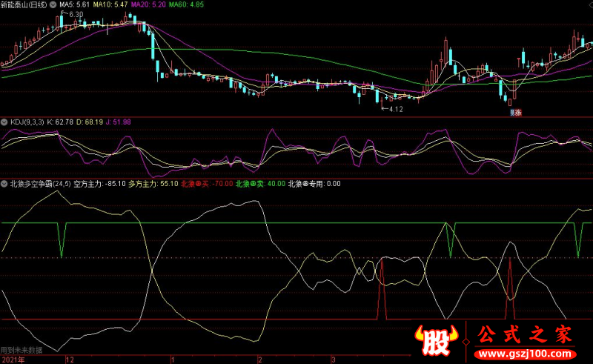The width and height of the screenshot is (593, 364).
Task: Click the 用到未来数据 notice text
Action: point(22,350)
